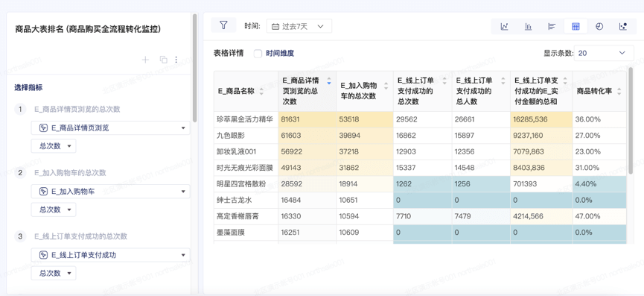Click the 选择指标 section heading
The width and height of the screenshot is (644, 296).
click(28, 87)
